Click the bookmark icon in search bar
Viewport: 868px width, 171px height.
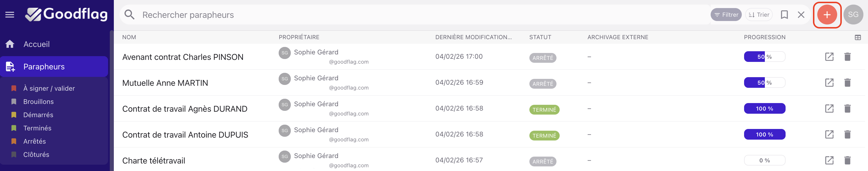pos(784,15)
